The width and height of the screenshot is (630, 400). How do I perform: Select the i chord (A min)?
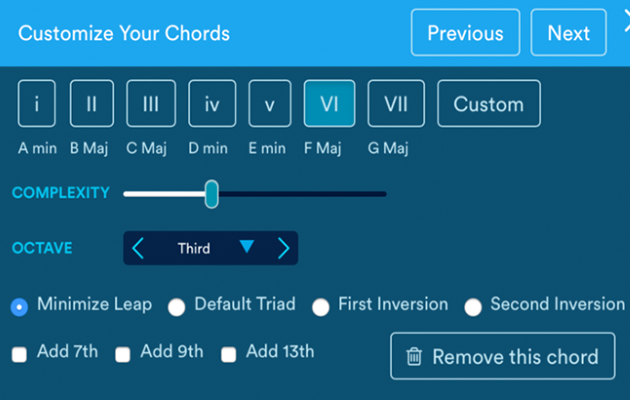[x=37, y=104]
